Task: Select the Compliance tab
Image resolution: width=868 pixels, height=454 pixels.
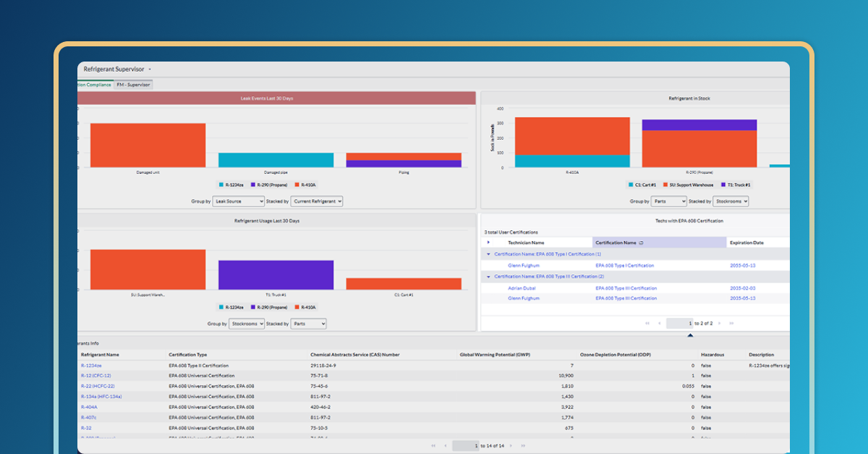Action: (95, 85)
